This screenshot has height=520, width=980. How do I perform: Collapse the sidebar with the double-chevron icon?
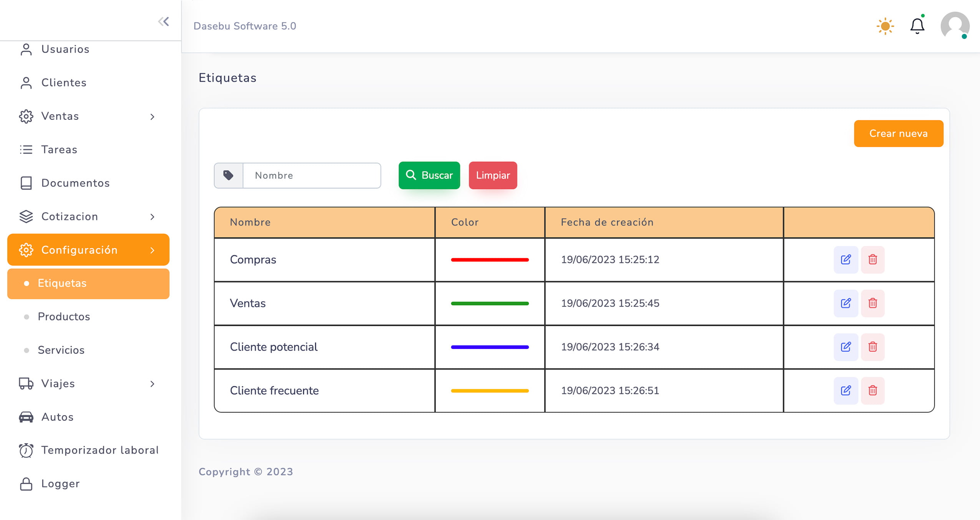(x=164, y=22)
